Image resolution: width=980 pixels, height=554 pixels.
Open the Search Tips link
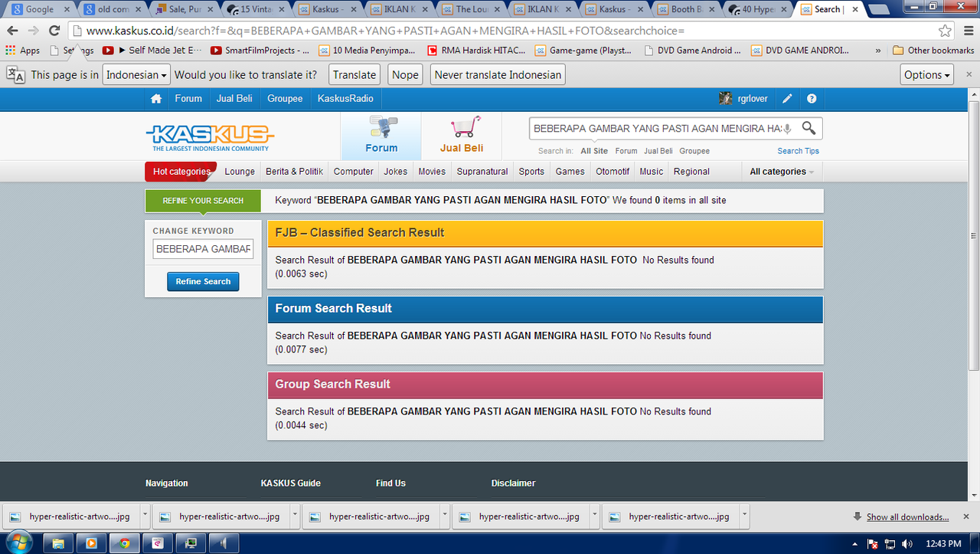pyautogui.click(x=799, y=151)
